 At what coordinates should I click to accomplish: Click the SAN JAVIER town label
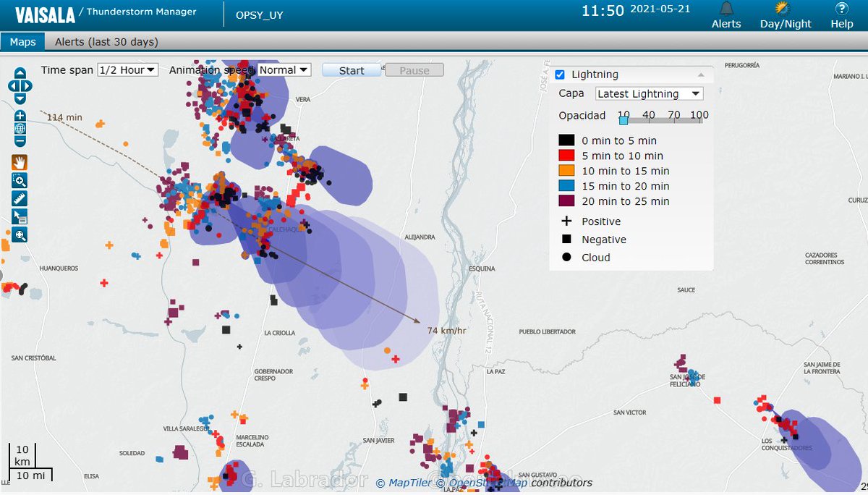click(x=379, y=440)
